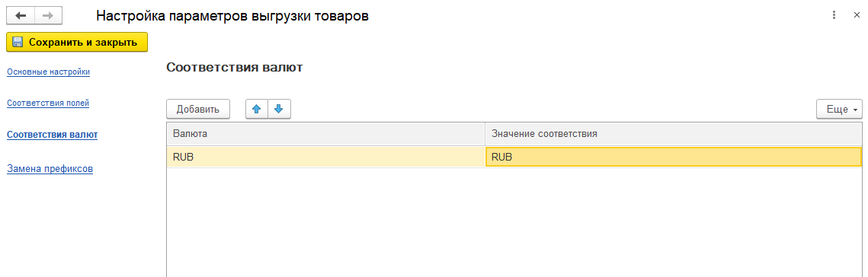Go forward with the right arrow
The width and height of the screenshot is (868, 277).
[x=48, y=15]
